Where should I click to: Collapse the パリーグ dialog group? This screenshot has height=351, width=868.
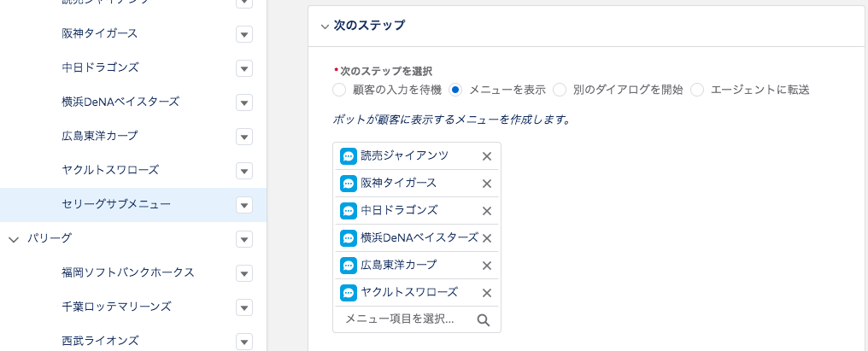click(x=14, y=239)
